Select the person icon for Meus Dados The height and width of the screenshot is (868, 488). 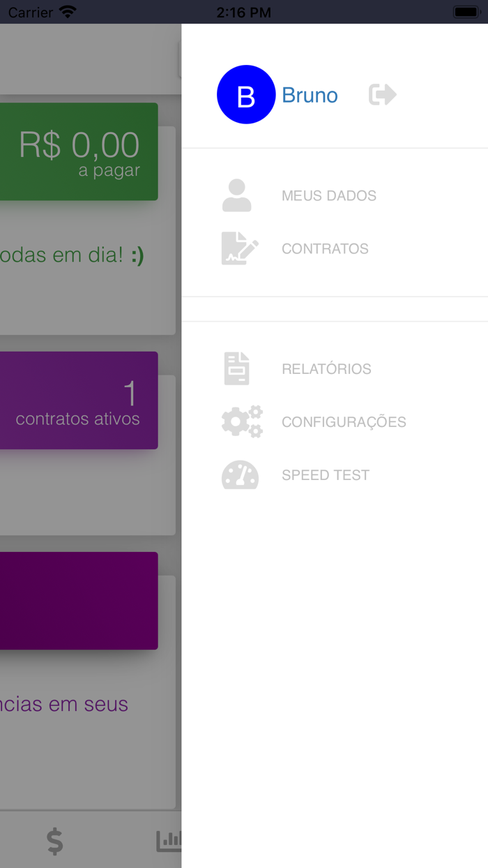pos(237,195)
